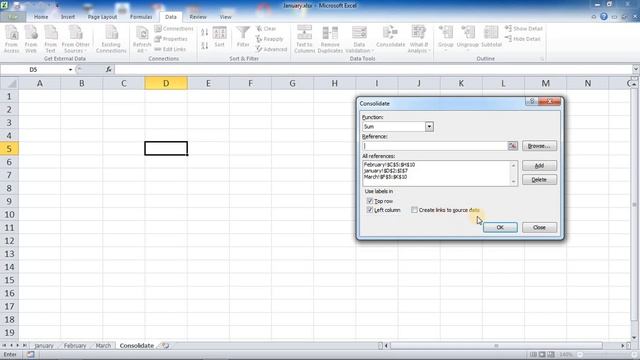Click Text to Columns icon
The image size is (640, 360).
[x=304, y=39]
